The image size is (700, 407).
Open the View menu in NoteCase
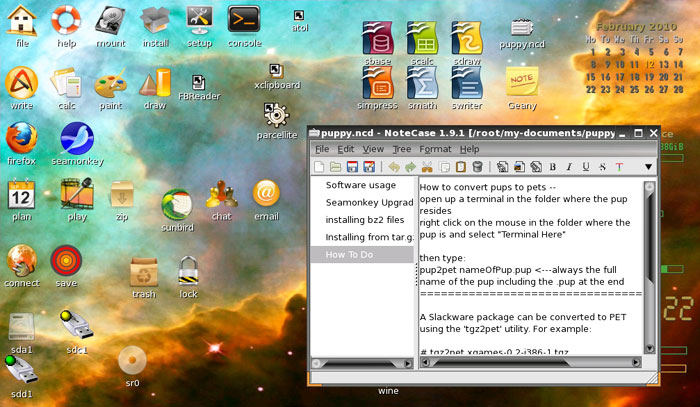pyautogui.click(x=373, y=149)
